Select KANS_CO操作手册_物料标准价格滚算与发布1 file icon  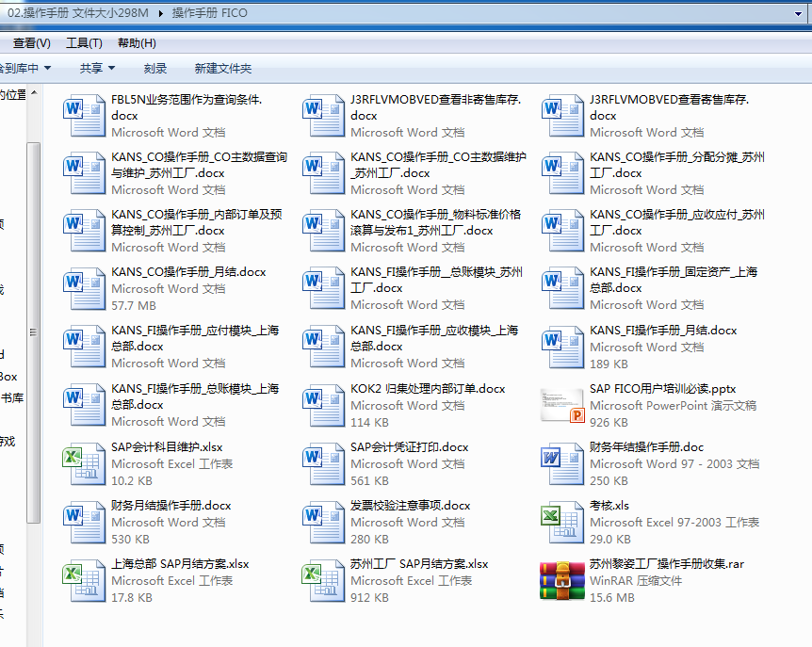pyautogui.click(x=323, y=230)
